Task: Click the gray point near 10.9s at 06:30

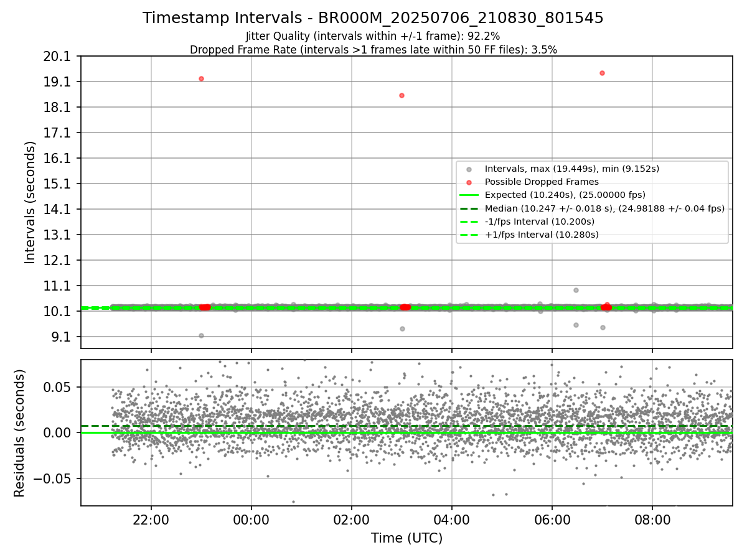Action: 576,290
